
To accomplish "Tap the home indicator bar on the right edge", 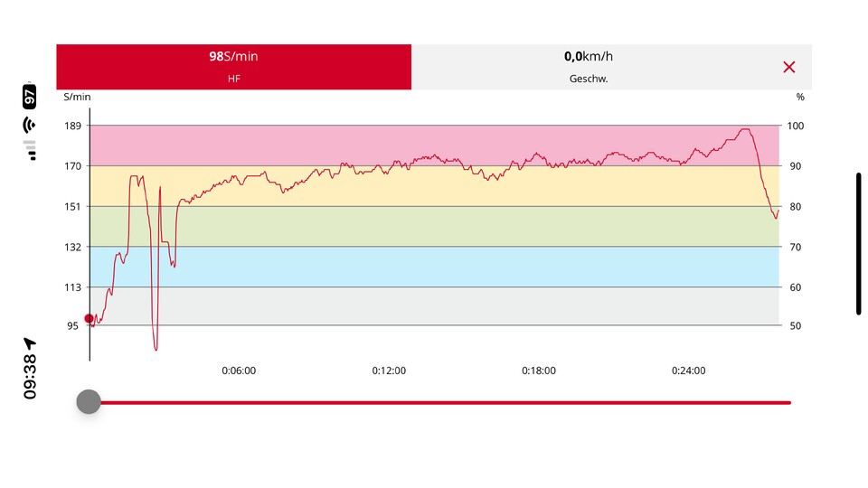I will click(858, 244).
